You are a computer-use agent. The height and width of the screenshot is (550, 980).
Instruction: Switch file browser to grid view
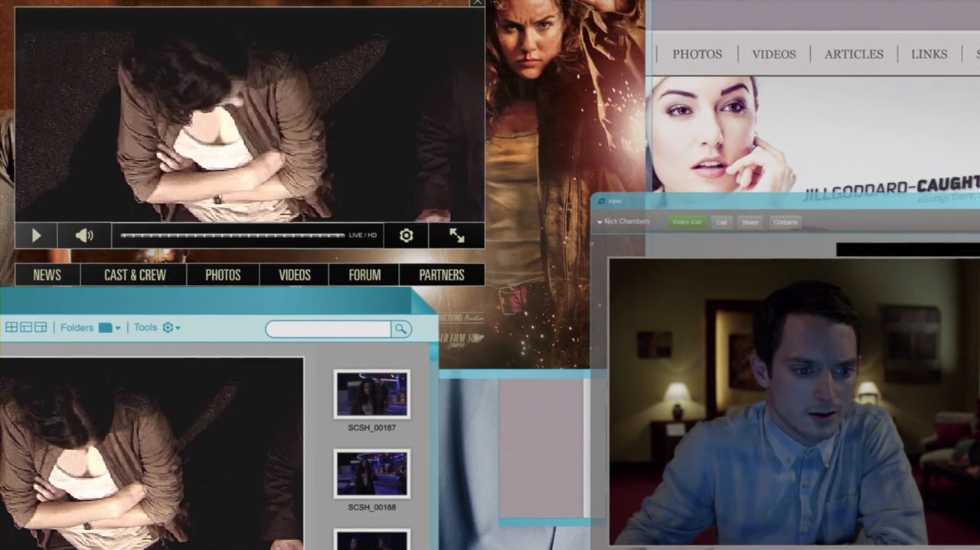(11, 328)
